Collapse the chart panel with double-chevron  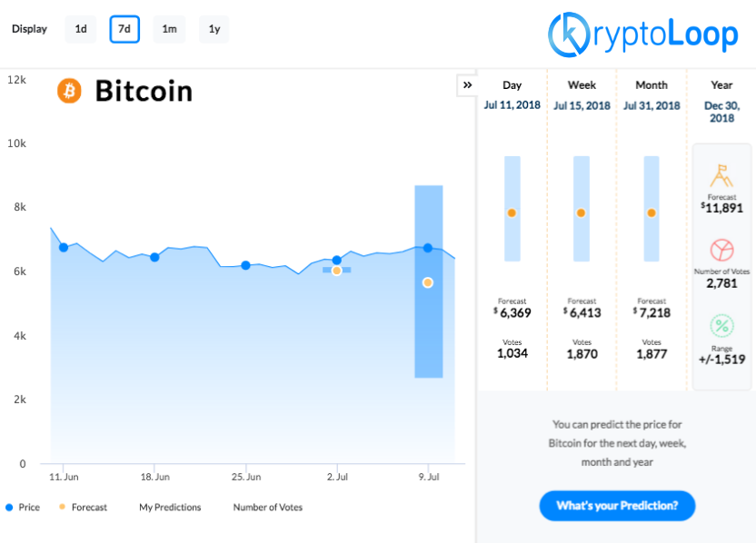pyautogui.click(x=467, y=85)
